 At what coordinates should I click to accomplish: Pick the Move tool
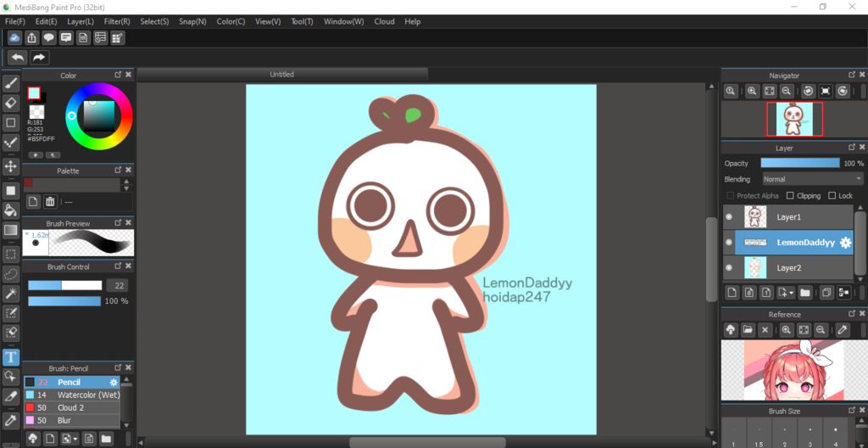(10, 165)
